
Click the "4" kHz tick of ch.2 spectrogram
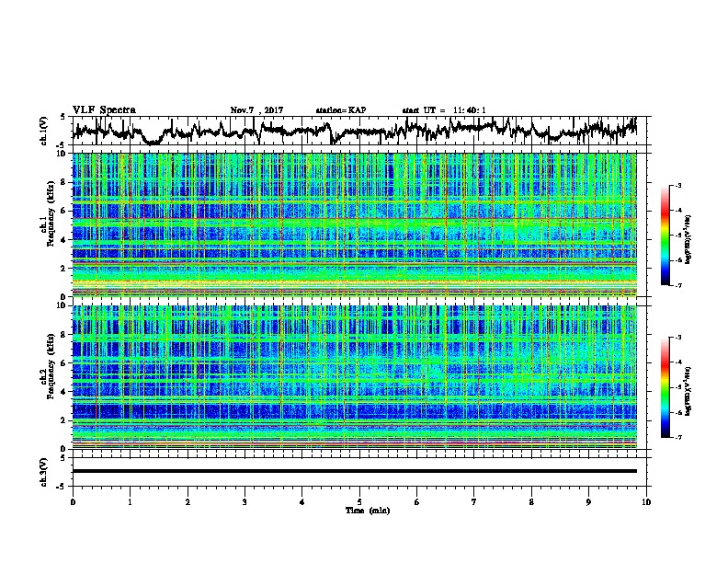pos(64,392)
